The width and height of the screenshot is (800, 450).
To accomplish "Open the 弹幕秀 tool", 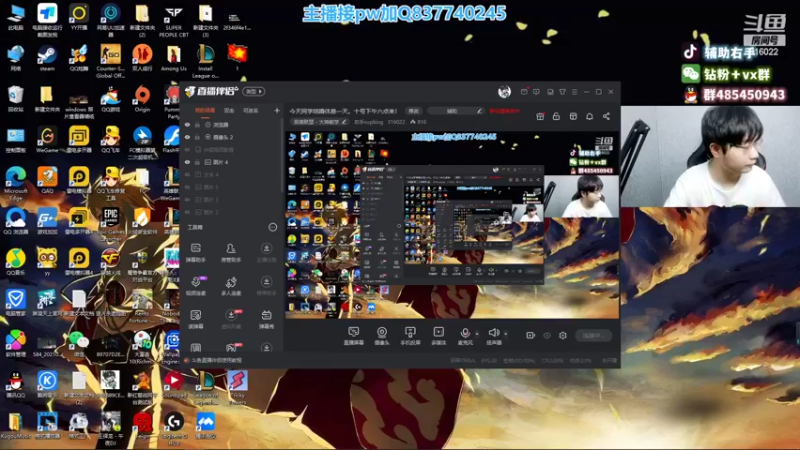I will pyautogui.click(x=266, y=319).
